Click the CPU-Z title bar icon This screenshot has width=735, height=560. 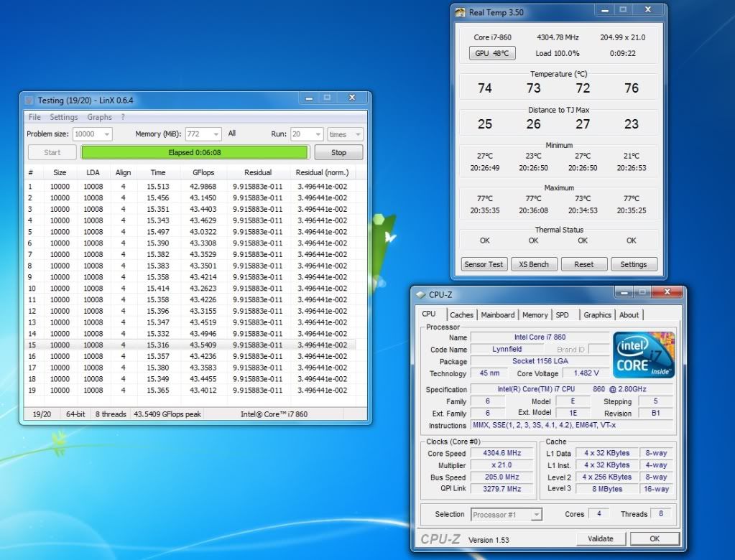pos(420,294)
